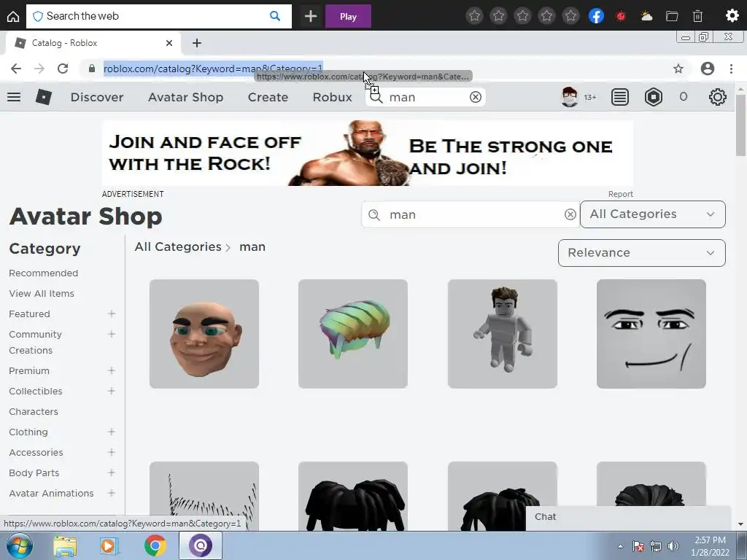Clear the Avatar Shop search box
This screenshot has width=747, height=560.
pos(570,215)
